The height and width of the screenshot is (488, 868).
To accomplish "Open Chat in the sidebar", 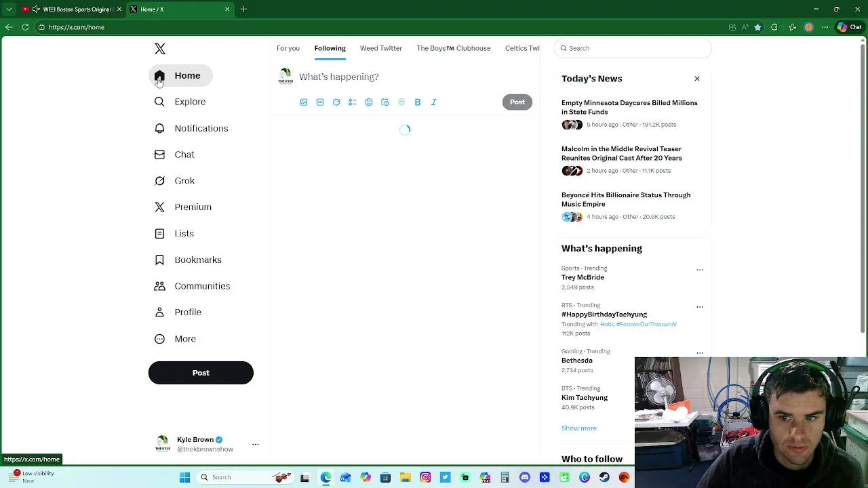I will pos(174,155).
